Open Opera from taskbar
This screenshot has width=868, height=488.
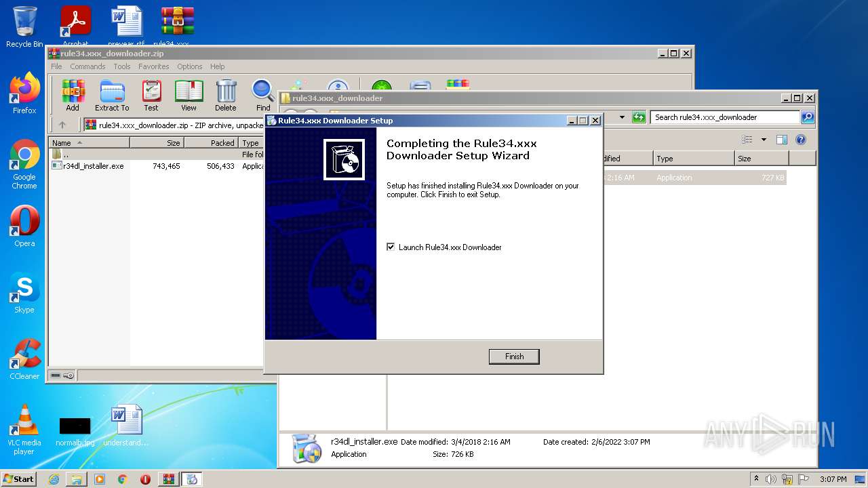145,479
